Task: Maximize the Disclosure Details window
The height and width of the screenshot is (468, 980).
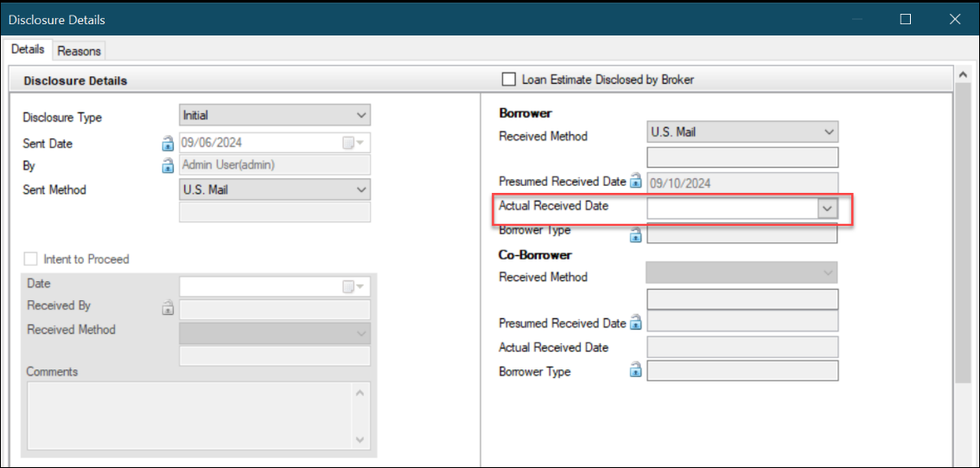Action: (905, 19)
